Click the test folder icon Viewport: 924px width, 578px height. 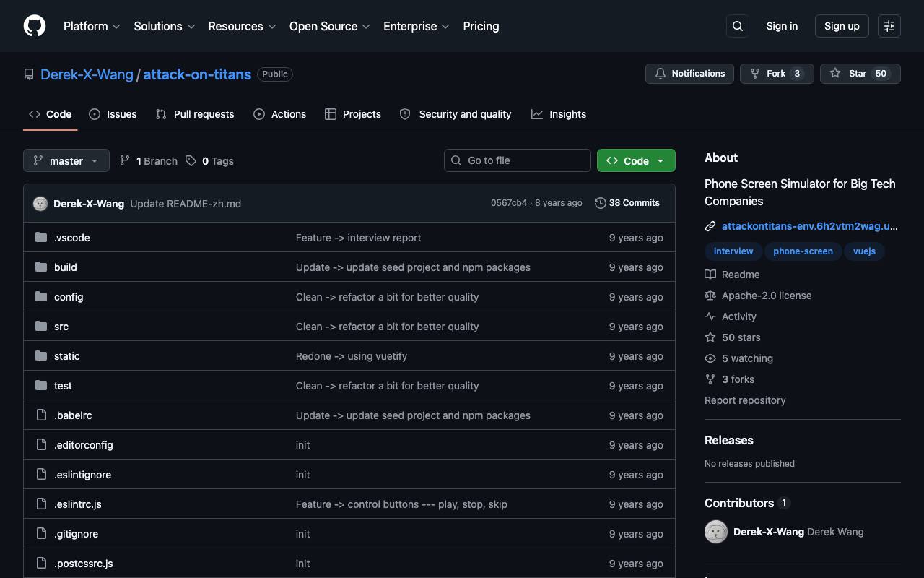pyautogui.click(x=41, y=386)
